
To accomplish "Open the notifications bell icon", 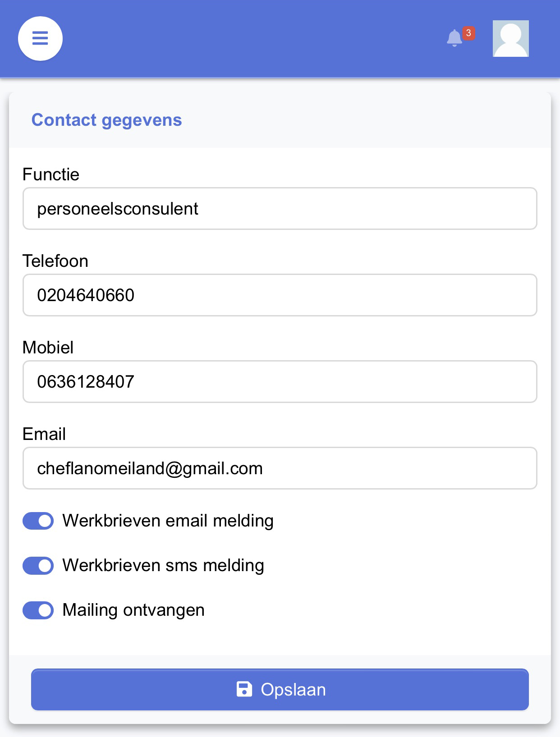I will [454, 38].
